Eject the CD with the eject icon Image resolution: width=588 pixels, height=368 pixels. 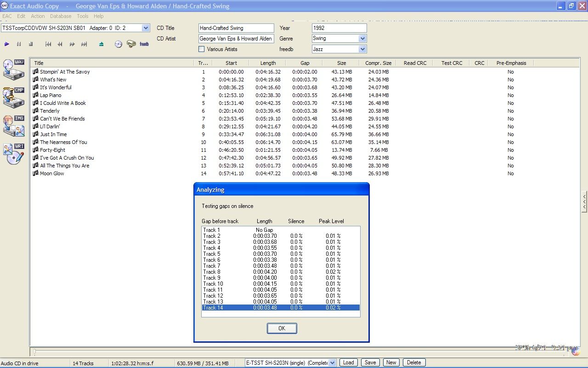(x=102, y=44)
